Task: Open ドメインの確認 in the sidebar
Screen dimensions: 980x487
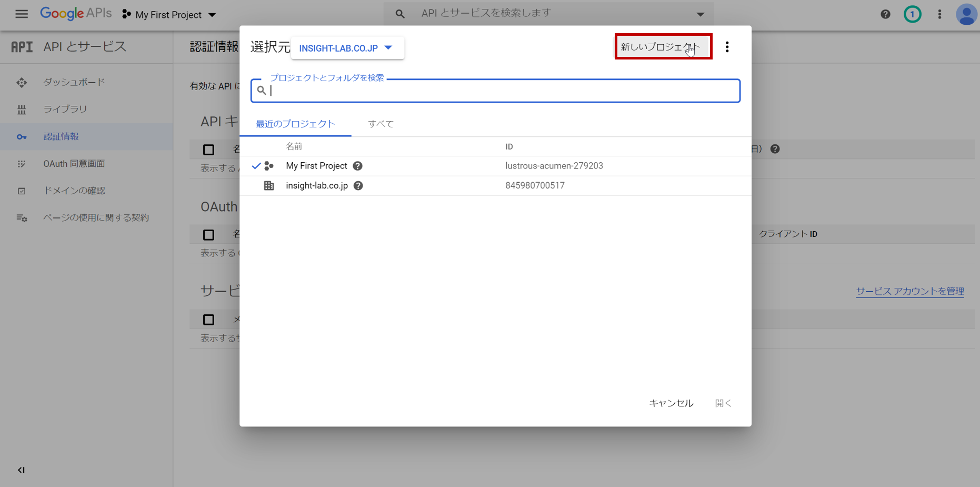Action: pos(74,191)
